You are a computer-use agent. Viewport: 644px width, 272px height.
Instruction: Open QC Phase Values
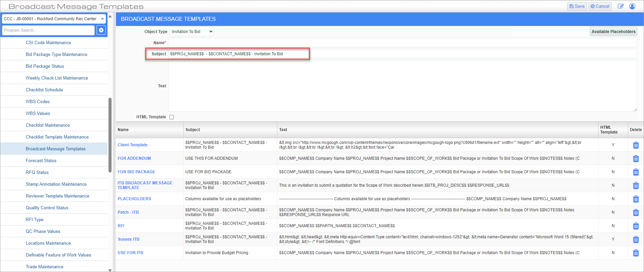pyautogui.click(x=43, y=231)
